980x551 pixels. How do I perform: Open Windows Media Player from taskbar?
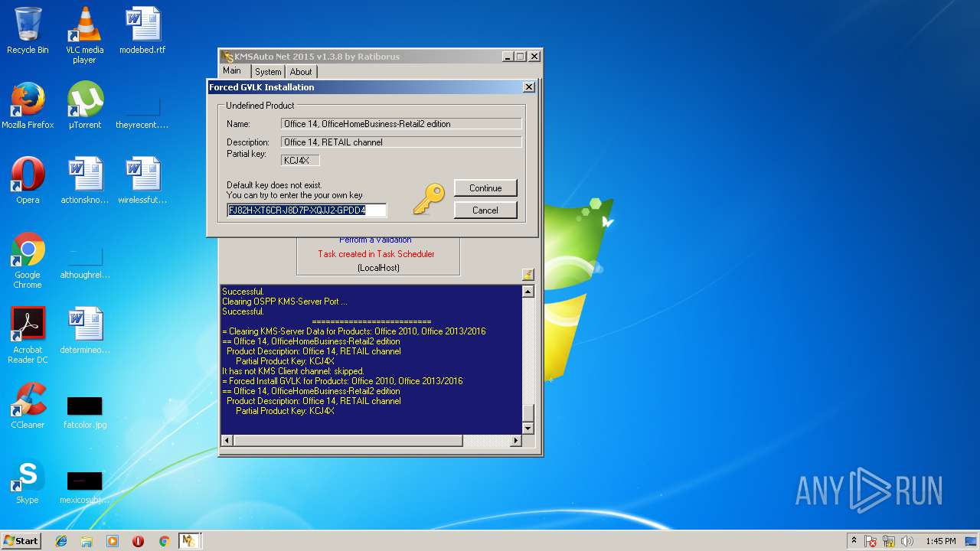113,541
